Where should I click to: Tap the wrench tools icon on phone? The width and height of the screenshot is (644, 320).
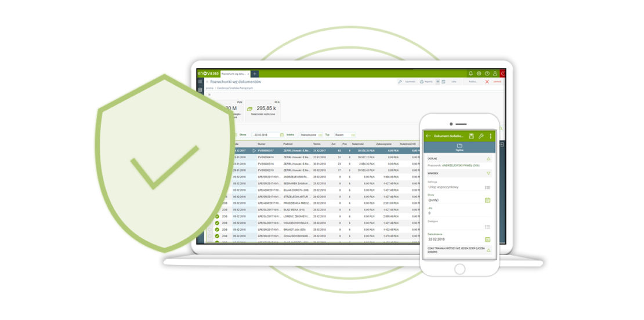click(x=481, y=136)
